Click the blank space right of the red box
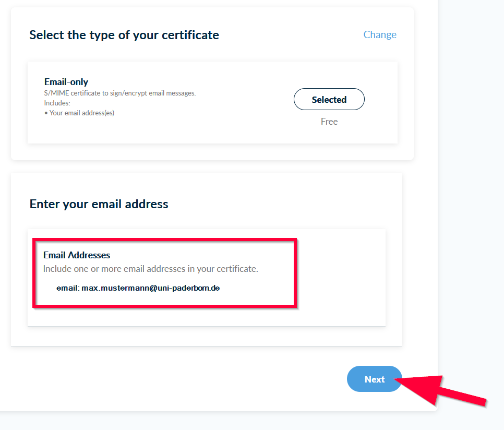Screen dimensions: 504x430 342,277
